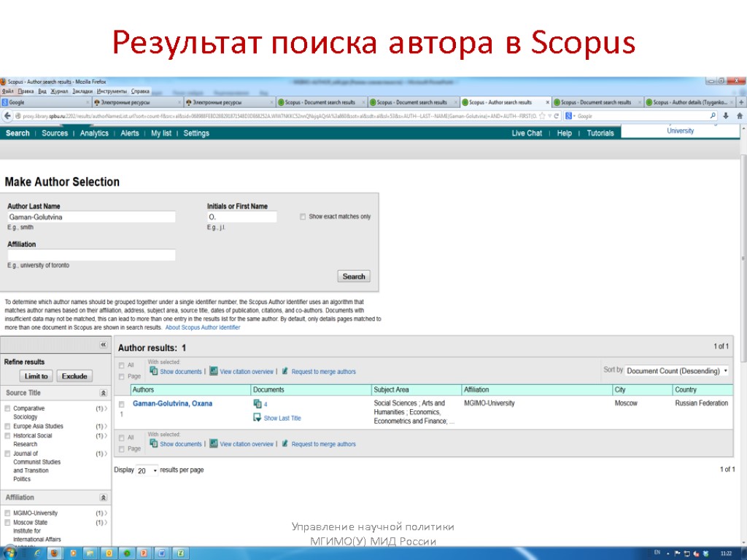This screenshot has width=747, height=560.
Task: Click bottom Show documents icon
Action: coord(153,443)
